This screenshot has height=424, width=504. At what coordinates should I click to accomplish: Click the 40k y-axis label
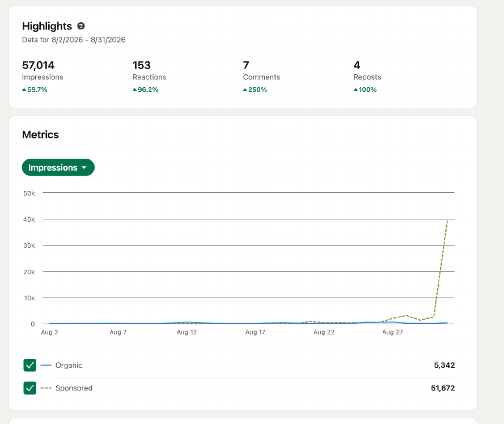point(29,219)
